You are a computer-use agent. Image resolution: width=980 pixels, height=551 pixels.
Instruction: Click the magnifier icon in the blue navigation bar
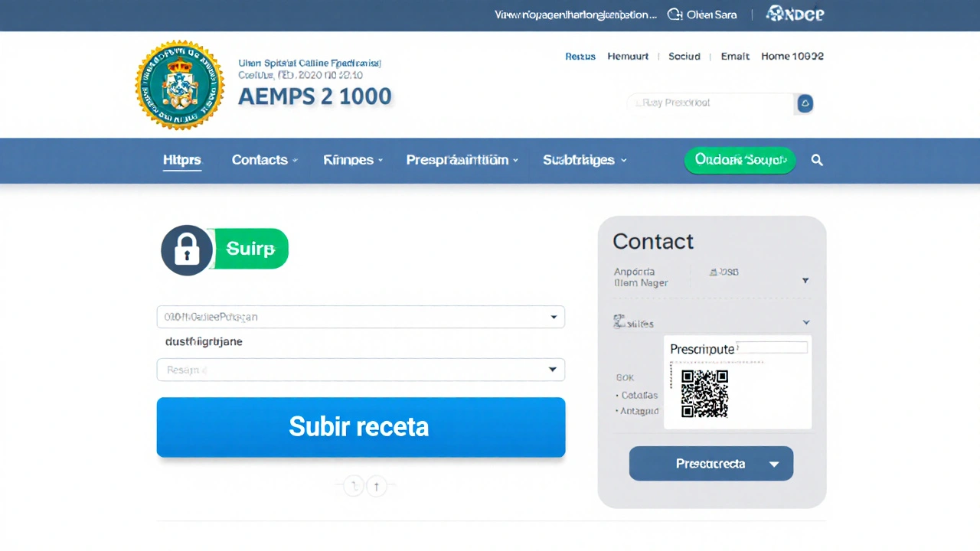point(817,160)
